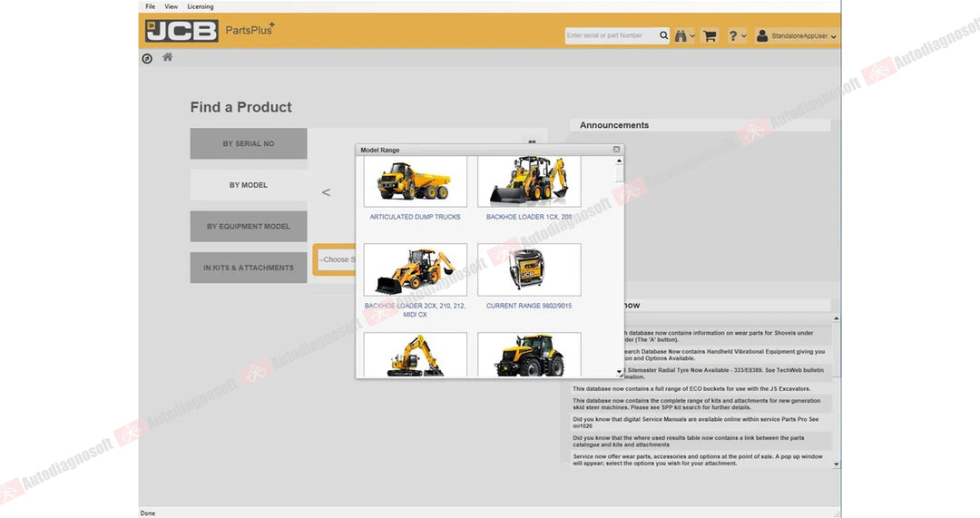Click the Sitemaster Radial Tyre news item

click(x=724, y=373)
